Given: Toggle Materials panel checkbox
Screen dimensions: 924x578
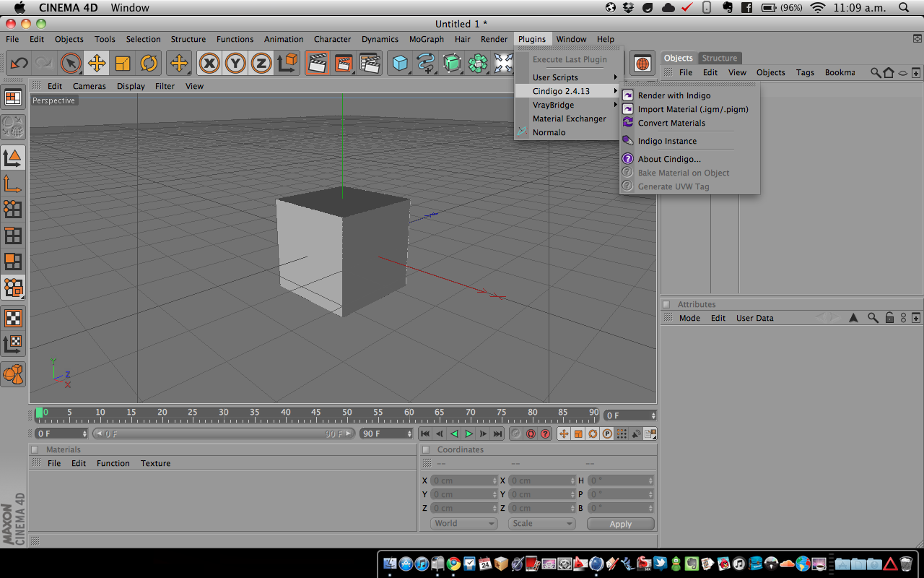Looking at the screenshot, I should 35,449.
